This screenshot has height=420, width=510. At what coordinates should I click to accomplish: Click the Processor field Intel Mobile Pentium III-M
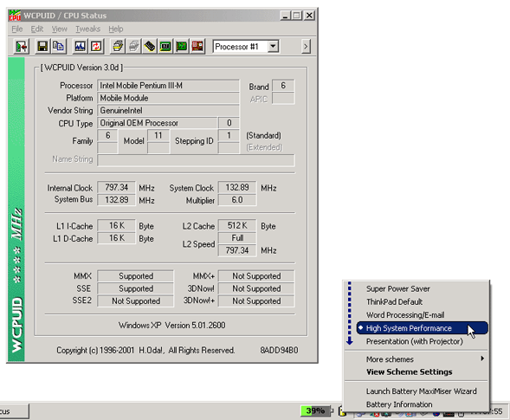click(x=168, y=86)
